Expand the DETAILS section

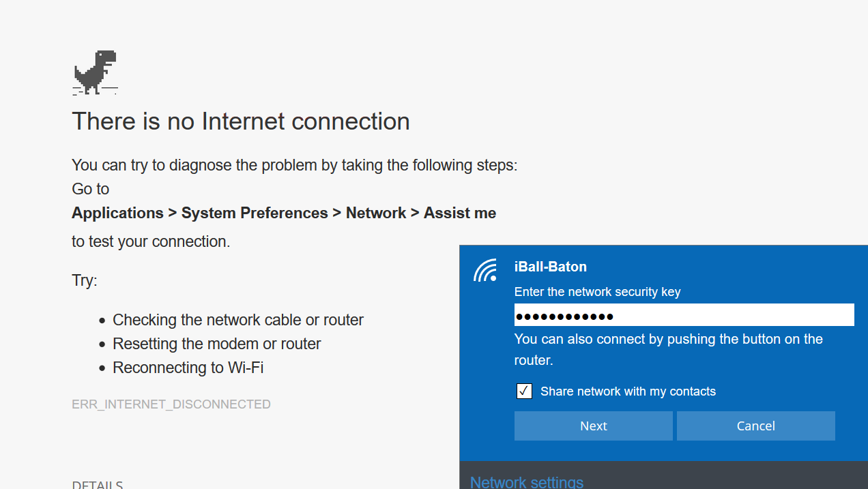(97, 485)
